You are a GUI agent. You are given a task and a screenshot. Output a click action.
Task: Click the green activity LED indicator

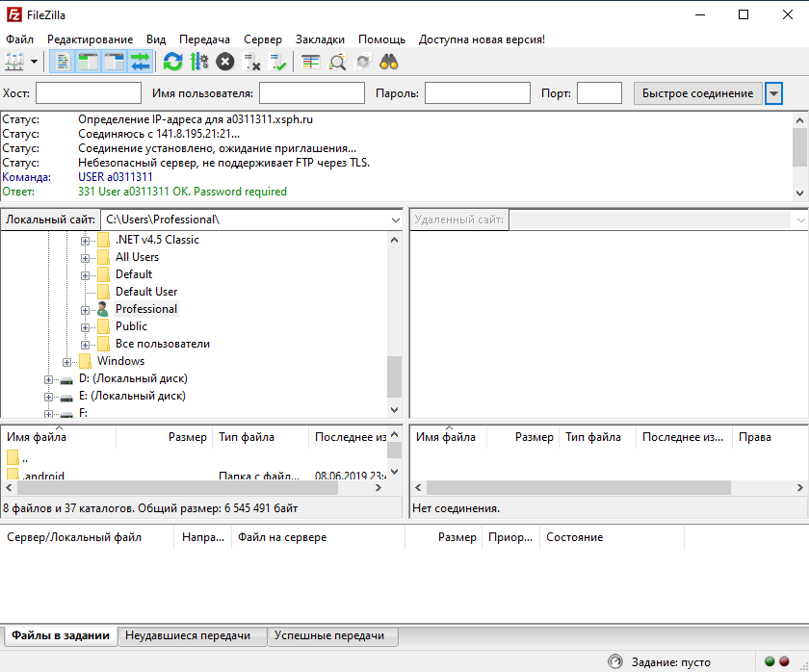point(770,661)
